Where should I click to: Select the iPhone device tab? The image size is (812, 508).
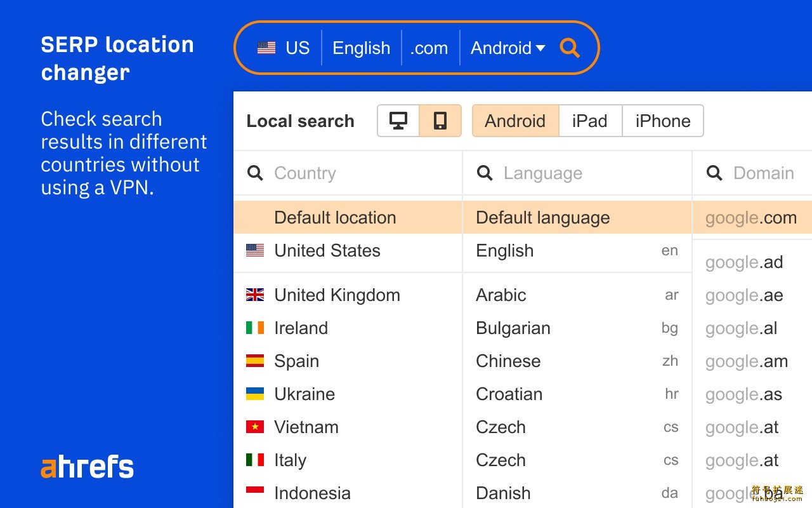click(663, 121)
